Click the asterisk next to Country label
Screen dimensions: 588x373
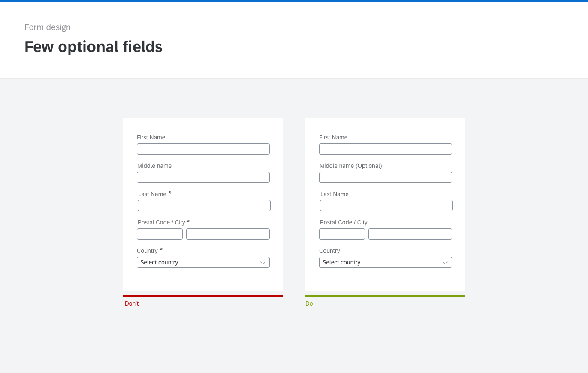161,249
